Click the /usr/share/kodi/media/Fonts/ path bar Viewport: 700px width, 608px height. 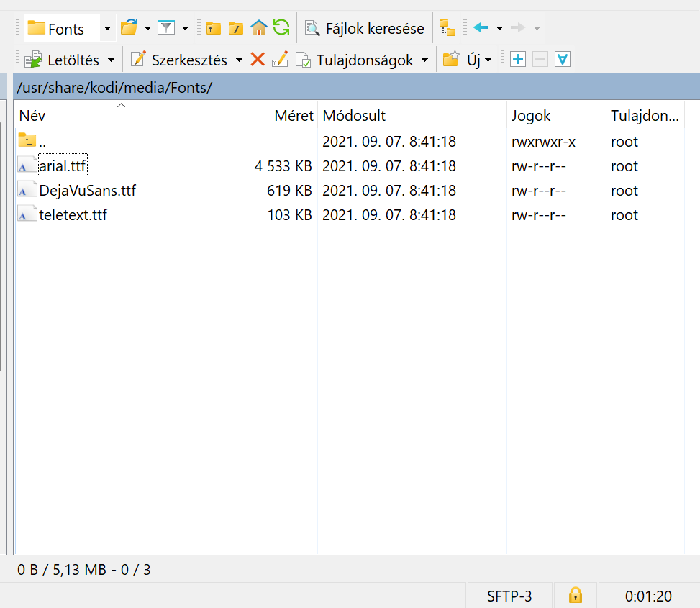coord(356,87)
